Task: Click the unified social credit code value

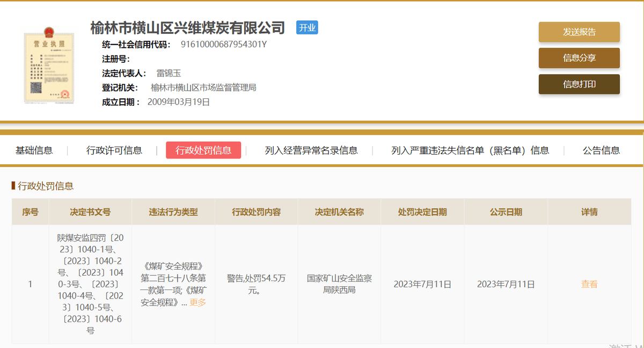Action: click(x=224, y=45)
